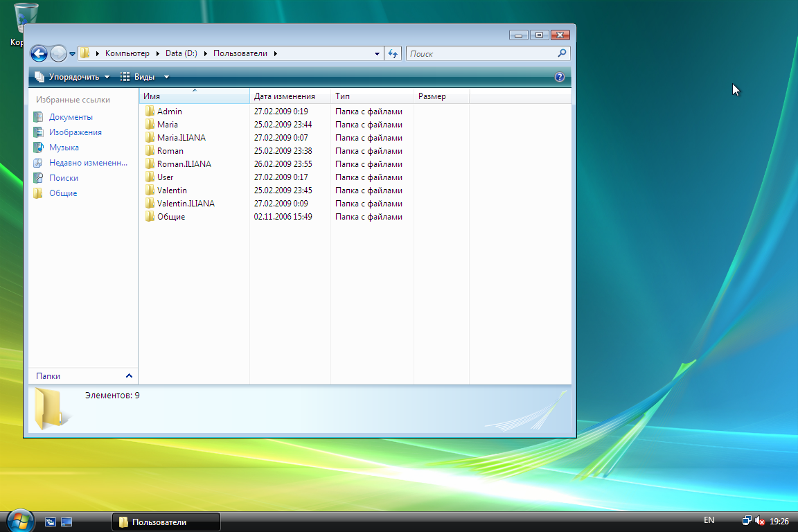Open the Упорядочить menu

pos(72,77)
